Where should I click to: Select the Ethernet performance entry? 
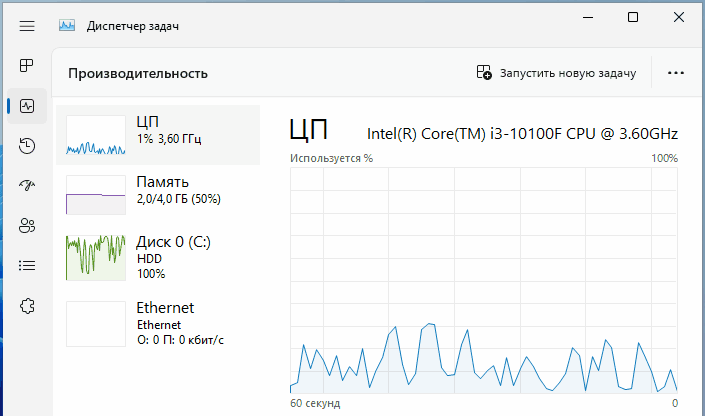[158, 324]
